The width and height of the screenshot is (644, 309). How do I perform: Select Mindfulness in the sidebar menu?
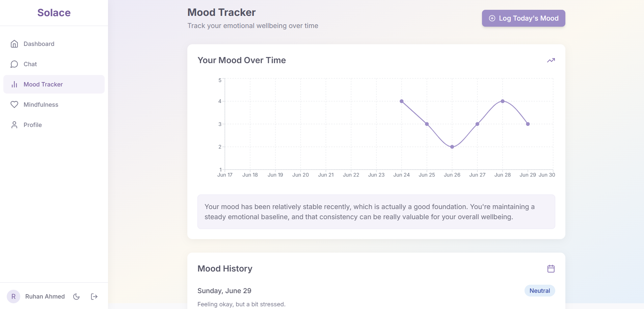[41, 104]
